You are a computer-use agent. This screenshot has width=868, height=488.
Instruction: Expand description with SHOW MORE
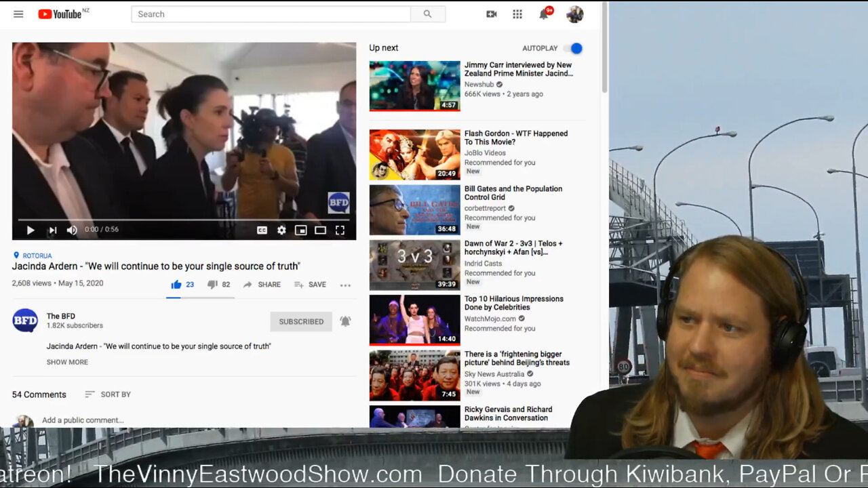pyautogui.click(x=67, y=362)
